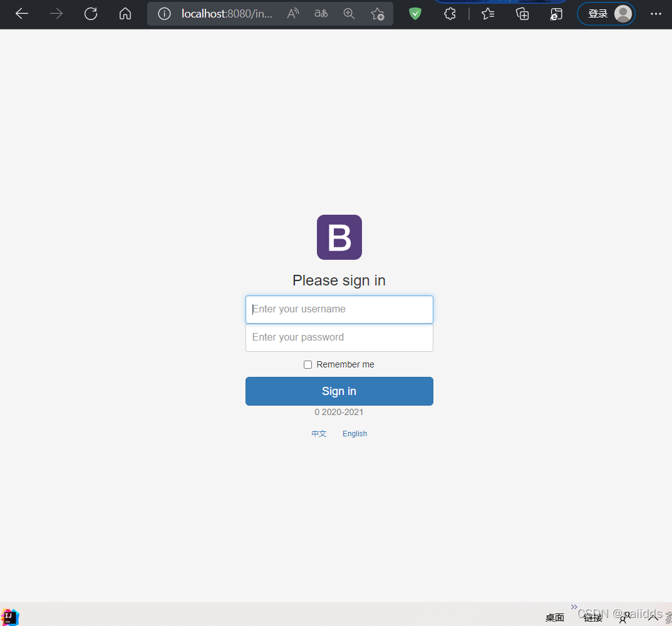
Task: Focus the Enter your password field
Action: click(x=339, y=337)
